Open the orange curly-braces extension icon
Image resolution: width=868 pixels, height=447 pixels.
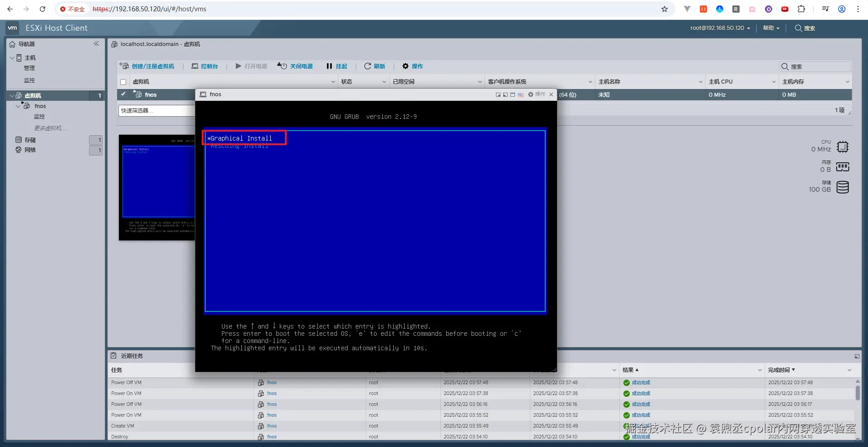coord(703,9)
